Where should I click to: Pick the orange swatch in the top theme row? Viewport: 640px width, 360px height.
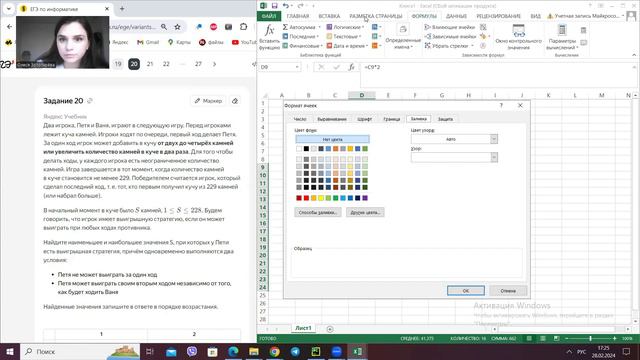coord(336,149)
